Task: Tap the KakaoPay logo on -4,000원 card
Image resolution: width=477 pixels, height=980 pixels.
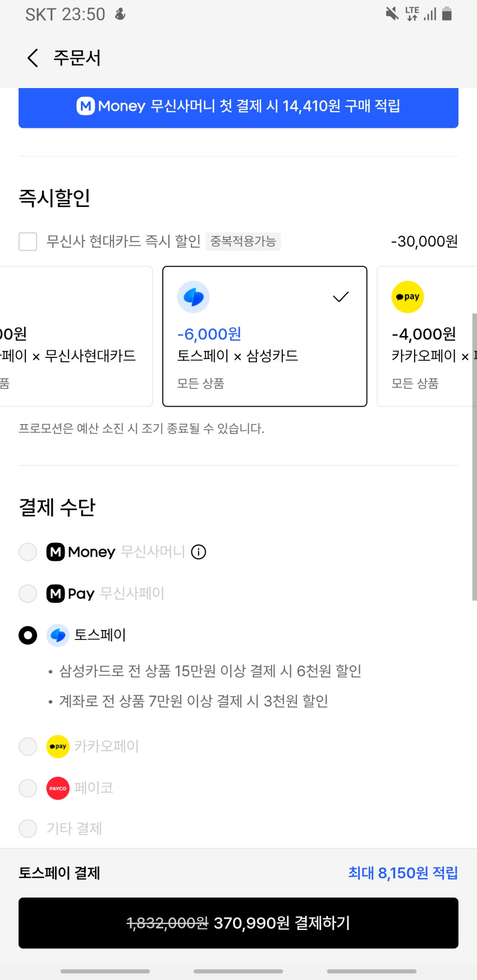Action: tap(407, 297)
